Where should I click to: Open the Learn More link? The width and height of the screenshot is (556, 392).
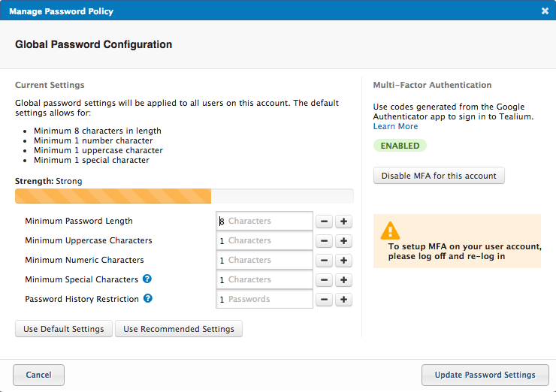[x=395, y=126]
